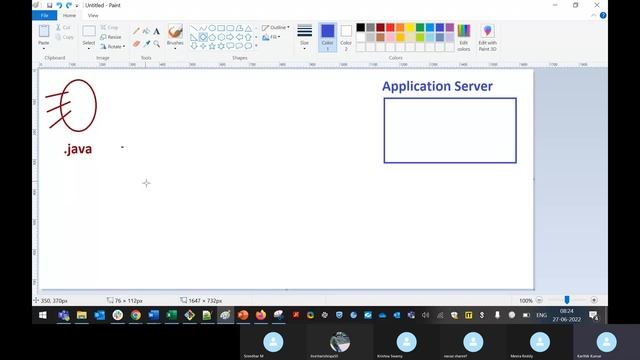Click the zoom out minus button
Viewport: 640px width, 360px height.
click(x=539, y=300)
